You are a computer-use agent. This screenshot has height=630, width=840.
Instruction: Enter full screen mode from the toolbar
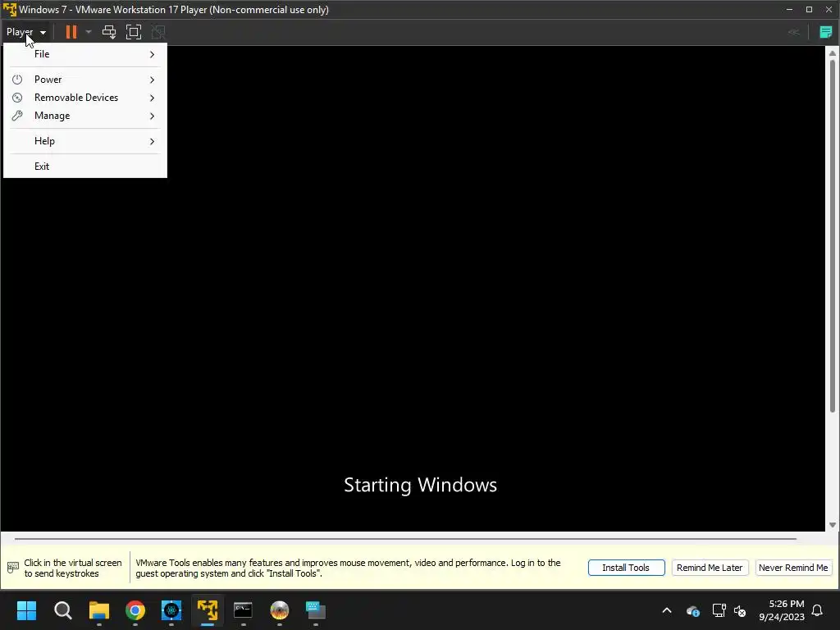(134, 32)
